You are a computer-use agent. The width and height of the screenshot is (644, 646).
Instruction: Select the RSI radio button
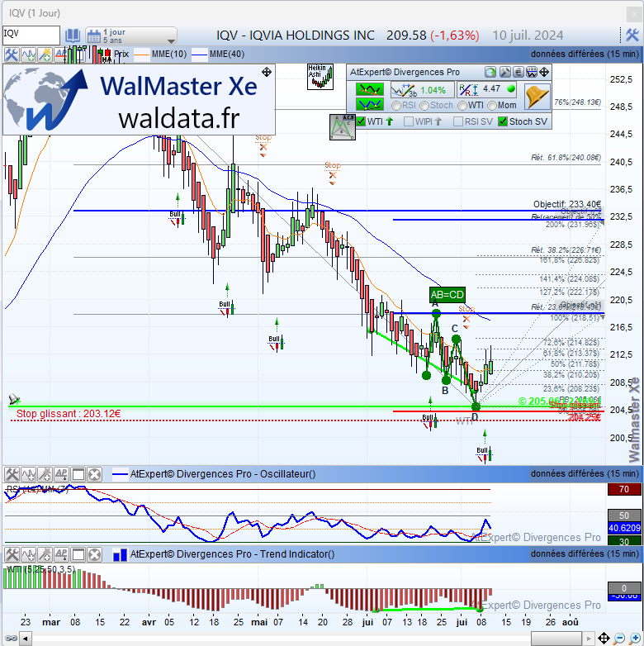pos(396,106)
